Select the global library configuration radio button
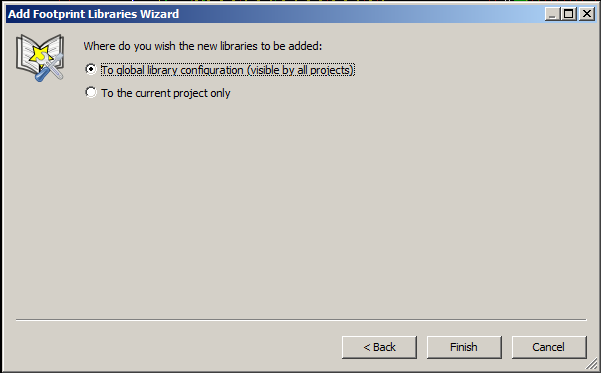Image resolution: width=601 pixels, height=373 pixels. pos(91,69)
